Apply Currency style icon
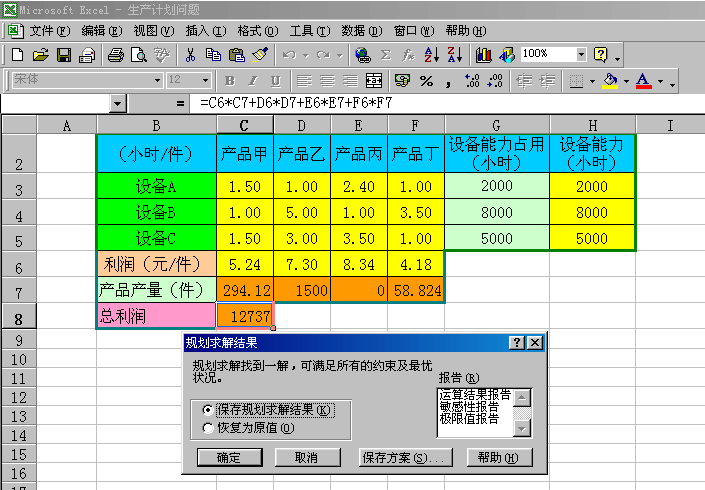 (x=402, y=81)
